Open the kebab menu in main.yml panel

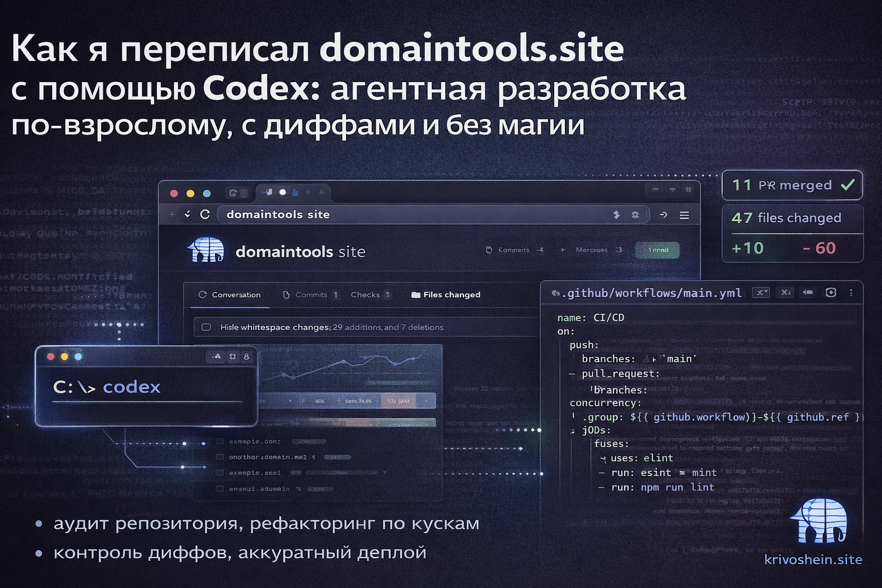tap(851, 292)
